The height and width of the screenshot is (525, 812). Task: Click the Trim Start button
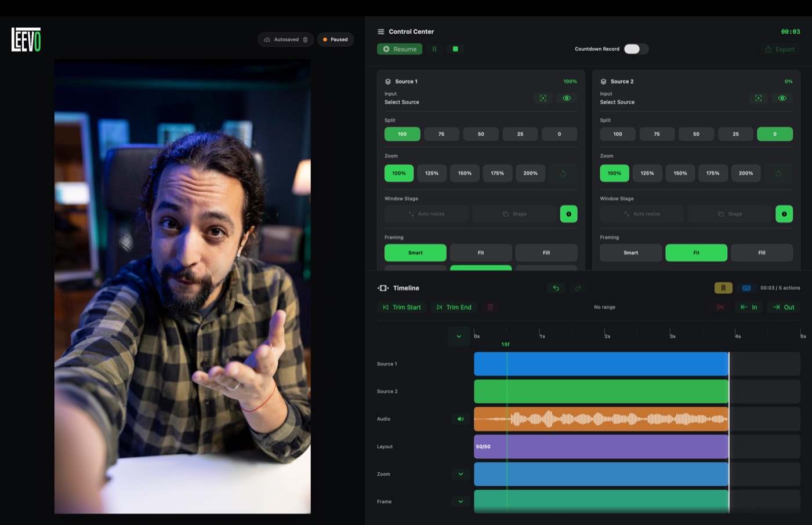click(402, 307)
